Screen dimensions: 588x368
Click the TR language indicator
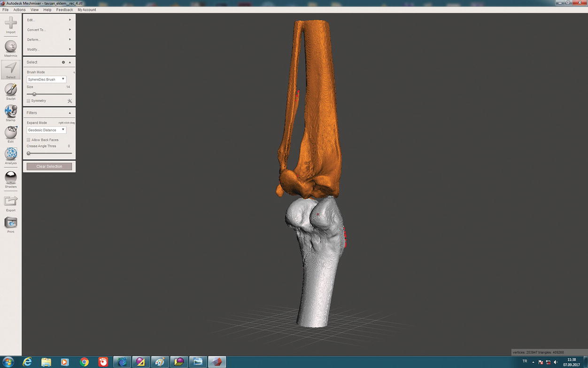(525, 361)
